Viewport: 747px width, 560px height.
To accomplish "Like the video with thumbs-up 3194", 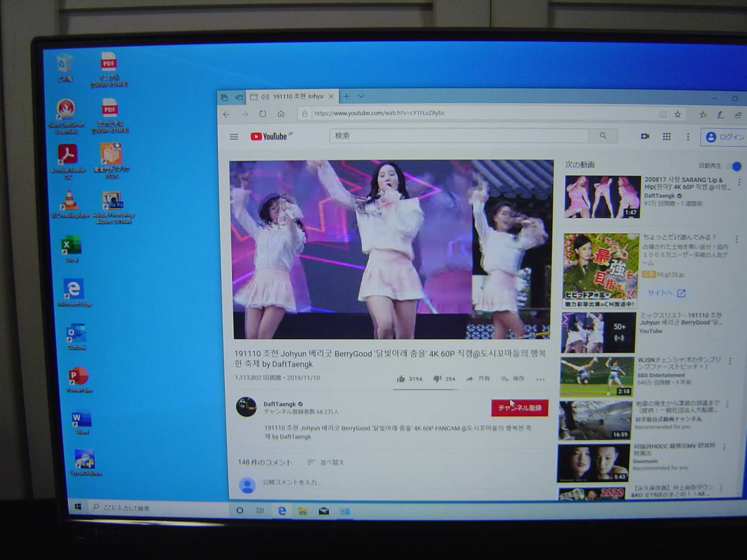I will coord(409,378).
